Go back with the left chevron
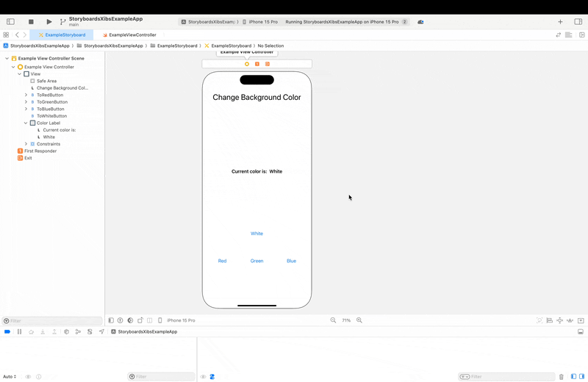Image resolution: width=588 pixels, height=382 pixels. [17, 35]
